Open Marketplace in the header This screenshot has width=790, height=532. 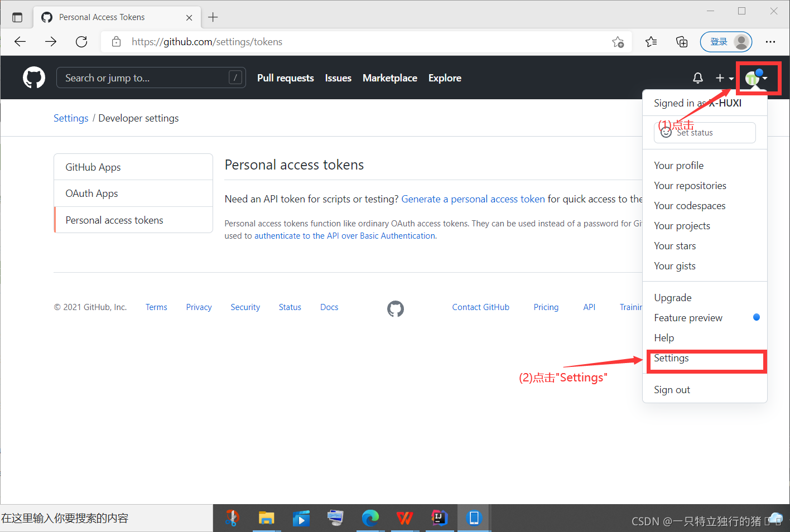tap(390, 78)
